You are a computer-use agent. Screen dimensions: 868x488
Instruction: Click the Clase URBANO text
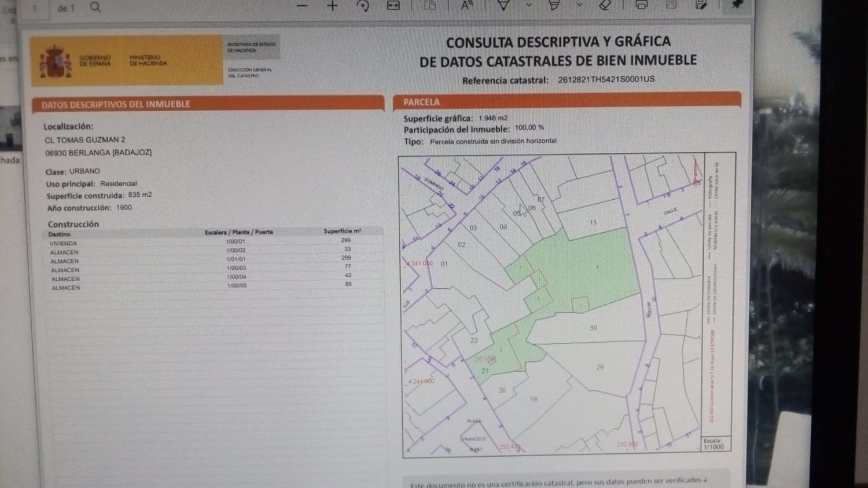click(x=73, y=171)
